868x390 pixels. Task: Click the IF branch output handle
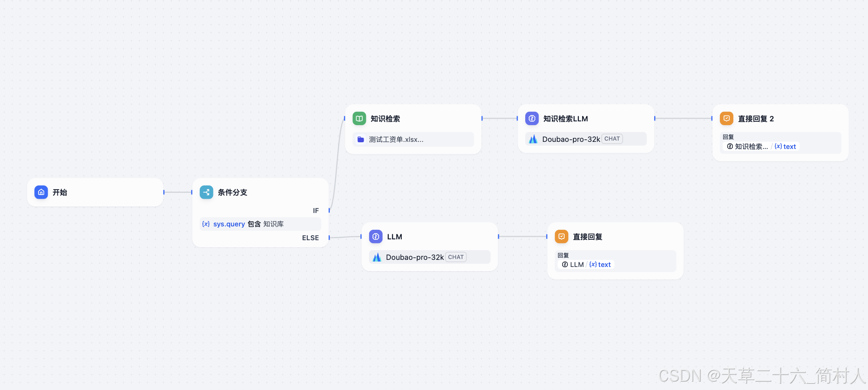point(330,210)
